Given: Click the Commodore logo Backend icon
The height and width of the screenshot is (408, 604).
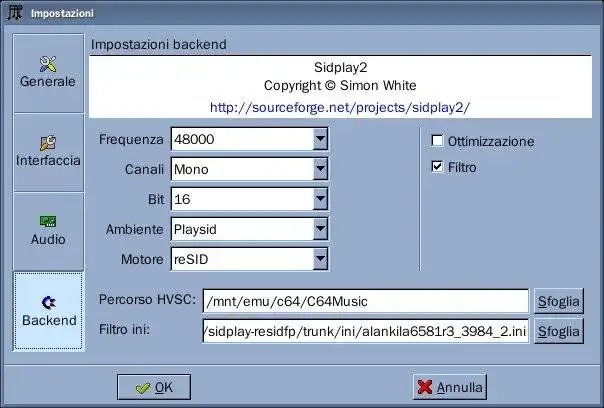Looking at the screenshot, I should pyautogui.click(x=49, y=302).
